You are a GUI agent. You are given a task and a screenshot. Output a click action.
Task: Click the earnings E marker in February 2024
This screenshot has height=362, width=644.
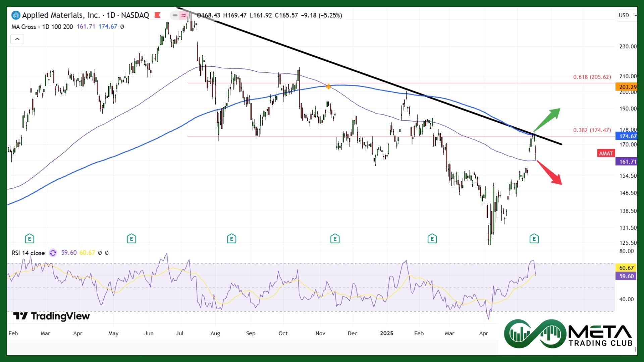pyautogui.click(x=30, y=239)
